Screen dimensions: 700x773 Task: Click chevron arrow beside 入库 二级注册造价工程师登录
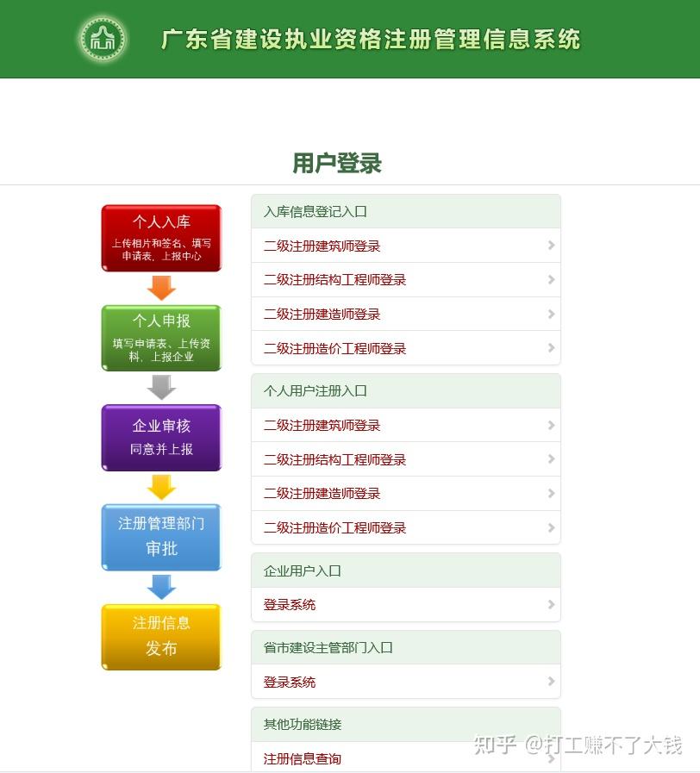pyautogui.click(x=552, y=347)
